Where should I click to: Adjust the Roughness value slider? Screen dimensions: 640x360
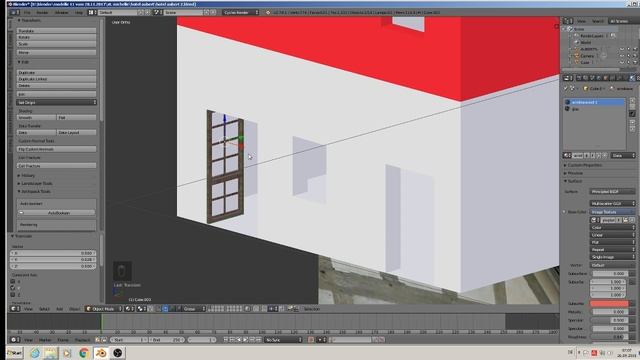609,337
